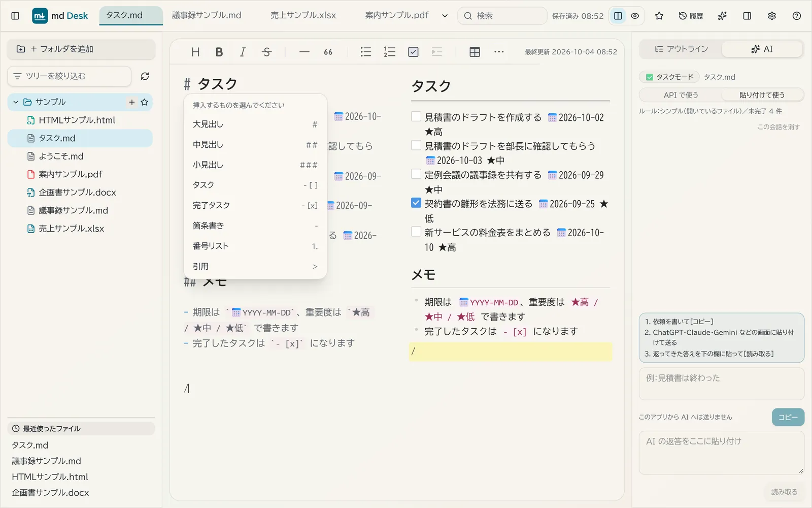Screen dimensions: 812x508
Task: Apply italic formatting icon
Action: click(243, 52)
